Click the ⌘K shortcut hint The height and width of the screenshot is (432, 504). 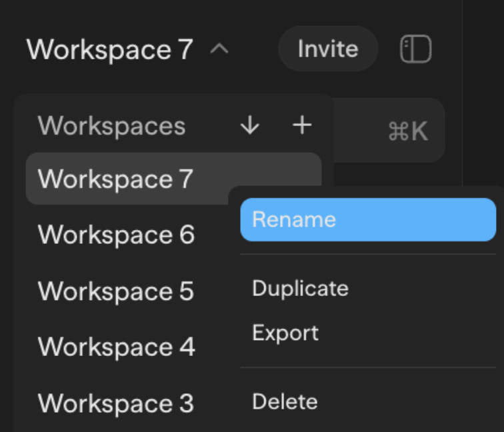coord(407,132)
